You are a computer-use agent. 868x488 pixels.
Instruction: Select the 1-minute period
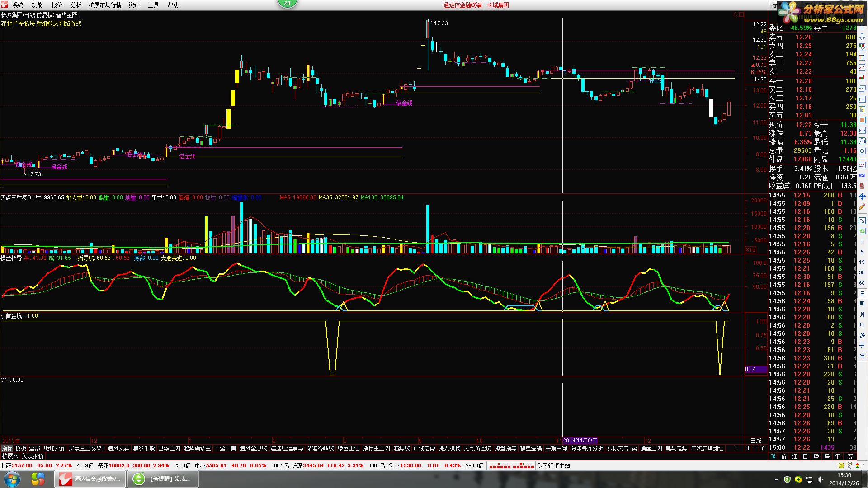point(862,241)
